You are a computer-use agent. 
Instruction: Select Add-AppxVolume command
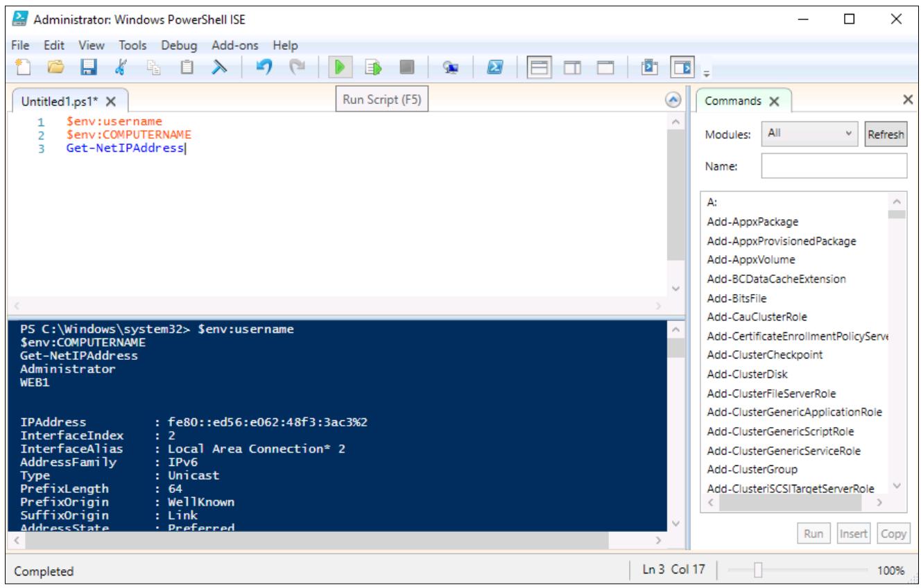click(750, 259)
